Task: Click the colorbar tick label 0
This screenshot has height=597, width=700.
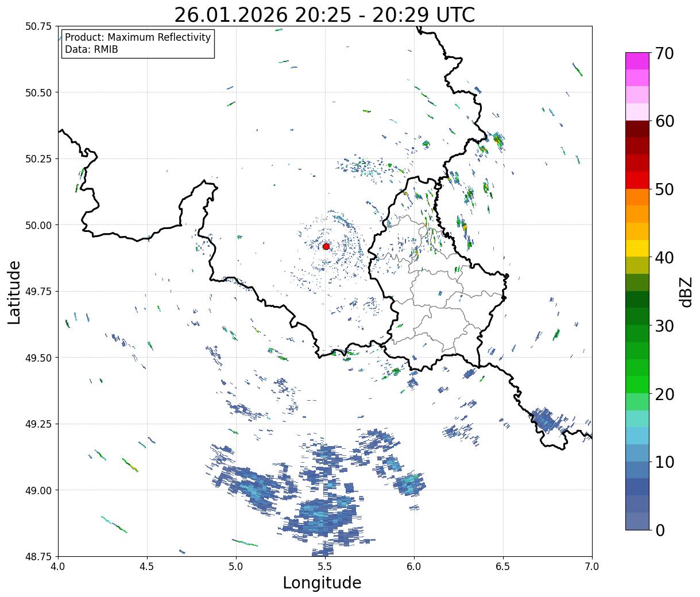Action: tap(660, 530)
